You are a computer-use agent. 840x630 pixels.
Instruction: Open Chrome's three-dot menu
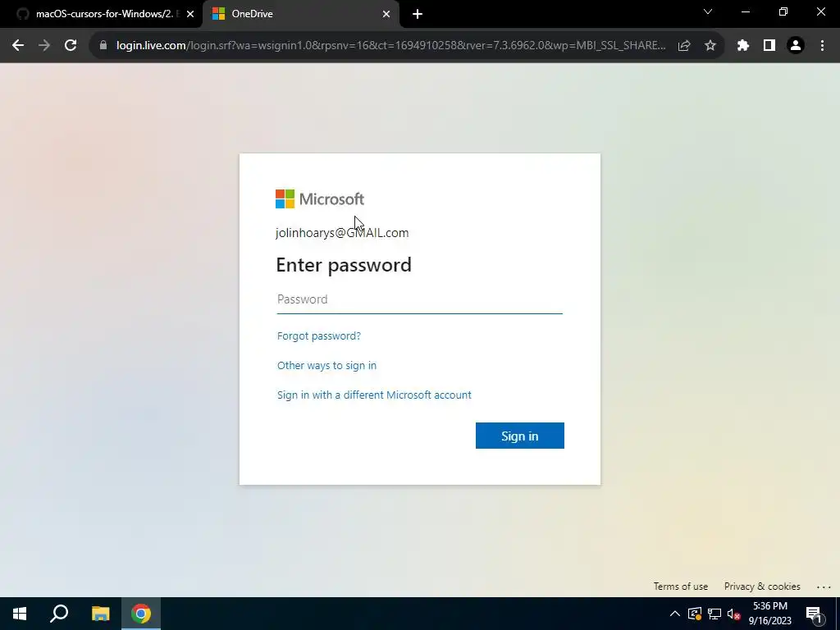[x=822, y=46]
